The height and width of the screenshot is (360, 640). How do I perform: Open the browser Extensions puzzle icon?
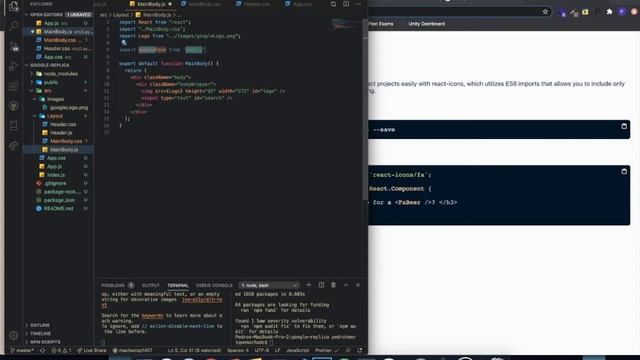[x=609, y=12]
